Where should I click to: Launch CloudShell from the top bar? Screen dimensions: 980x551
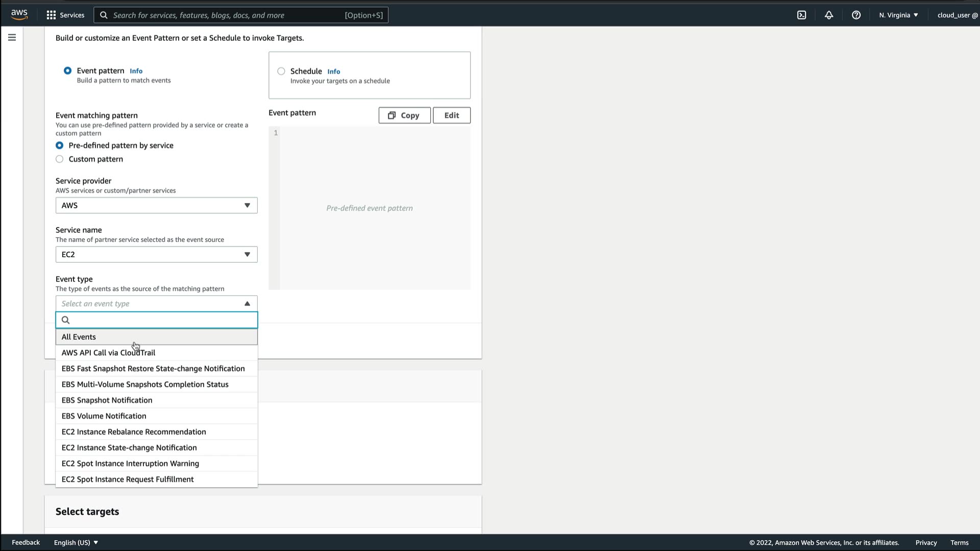point(801,15)
